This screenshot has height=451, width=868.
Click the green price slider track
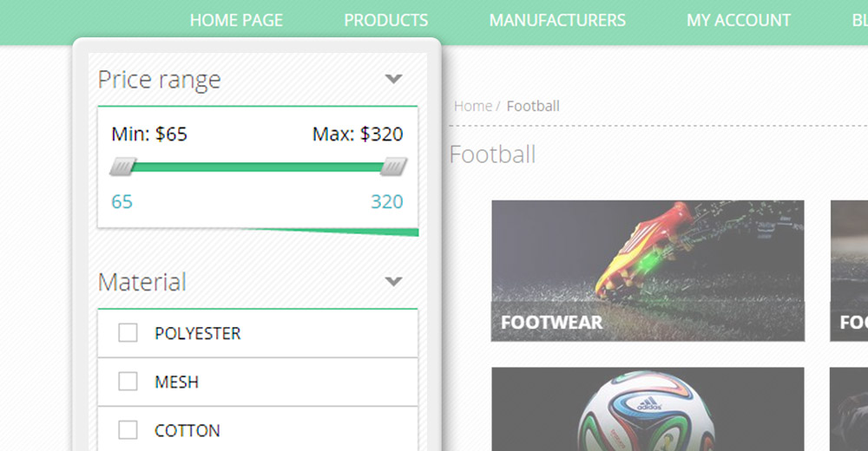point(258,167)
